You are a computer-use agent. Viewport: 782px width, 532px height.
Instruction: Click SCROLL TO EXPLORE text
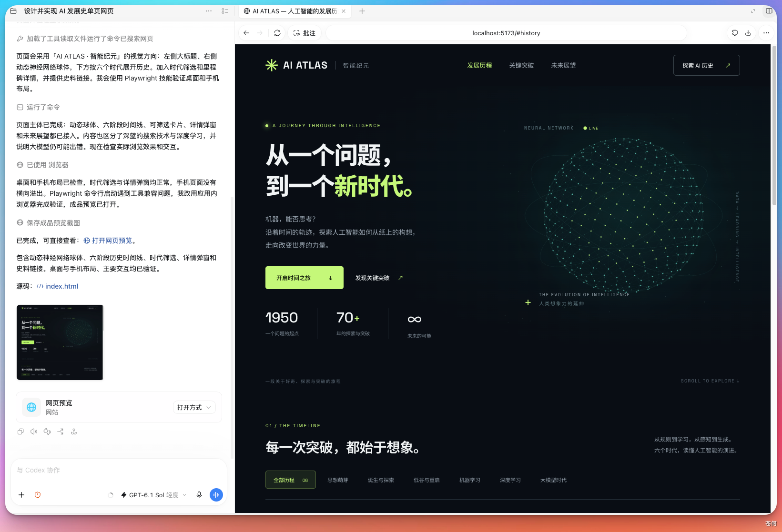[710, 381]
